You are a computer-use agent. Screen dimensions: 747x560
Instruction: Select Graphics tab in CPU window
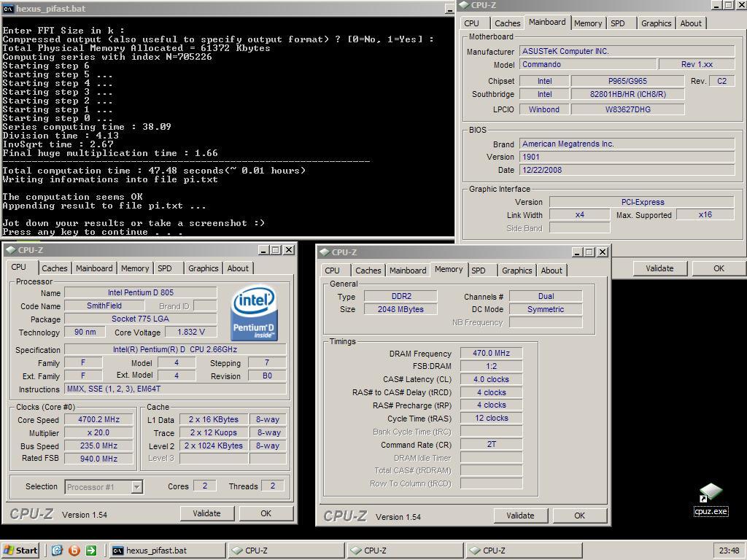[203, 268]
